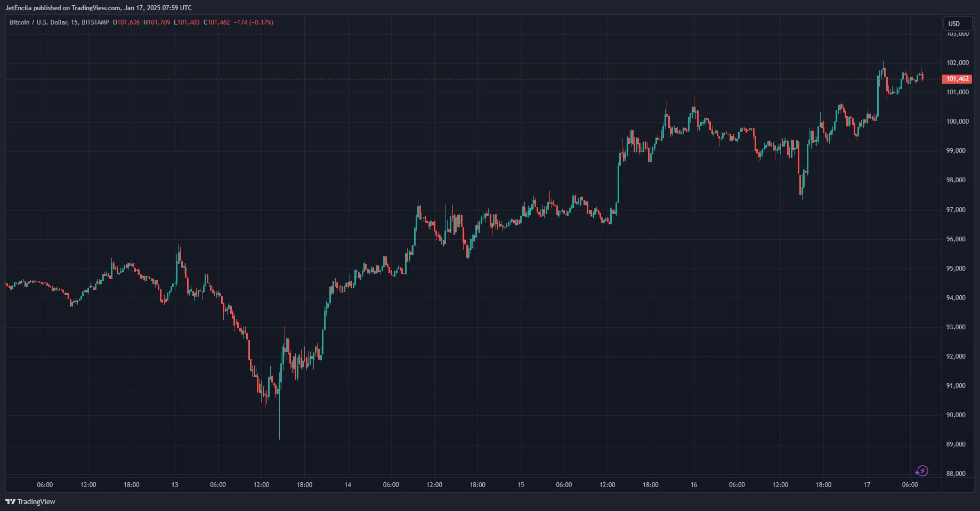Image resolution: width=980 pixels, height=511 pixels.
Task: Click the red 101,462 current price tag
Action: pos(957,79)
